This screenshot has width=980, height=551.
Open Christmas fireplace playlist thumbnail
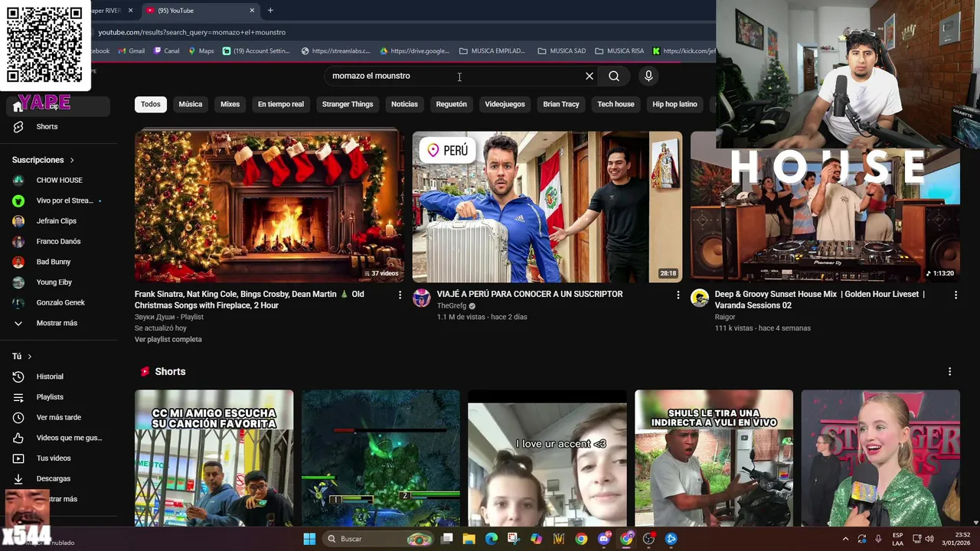click(x=269, y=207)
